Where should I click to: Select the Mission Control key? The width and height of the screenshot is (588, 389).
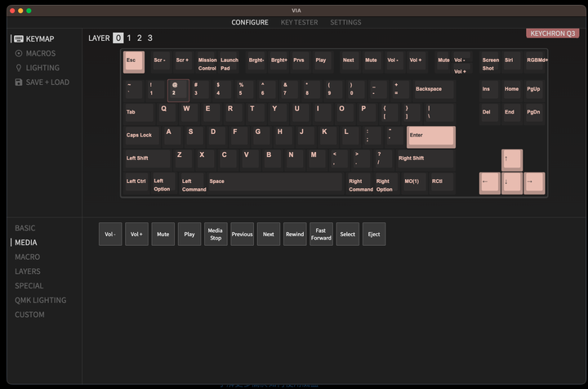point(207,62)
